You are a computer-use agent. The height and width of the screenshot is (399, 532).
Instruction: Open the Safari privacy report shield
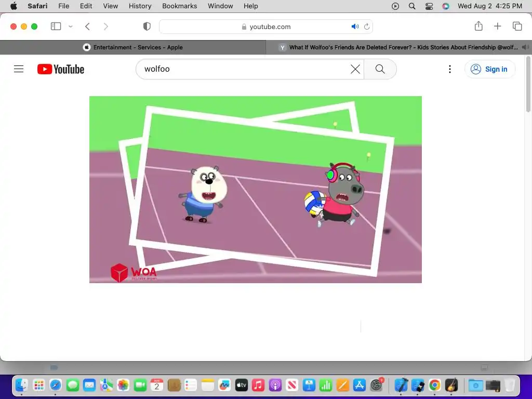pos(147,26)
